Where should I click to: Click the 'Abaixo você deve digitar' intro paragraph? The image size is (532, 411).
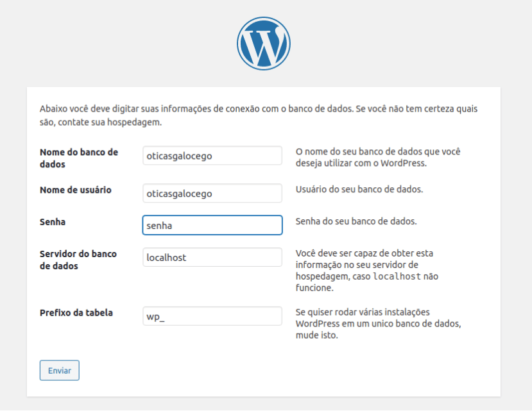click(259, 115)
